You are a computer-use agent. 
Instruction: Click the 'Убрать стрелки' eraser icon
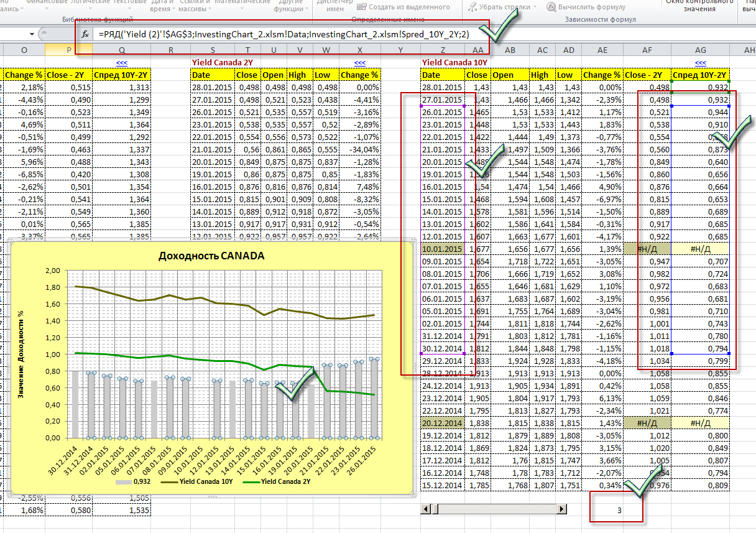pos(474,7)
